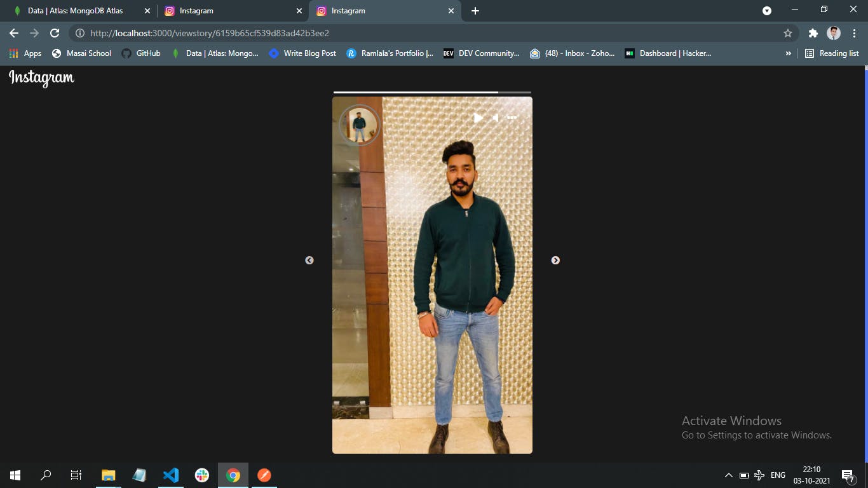This screenshot has height=488, width=868.
Task: Open the Apps bookmark shortcut
Action: tap(25, 53)
